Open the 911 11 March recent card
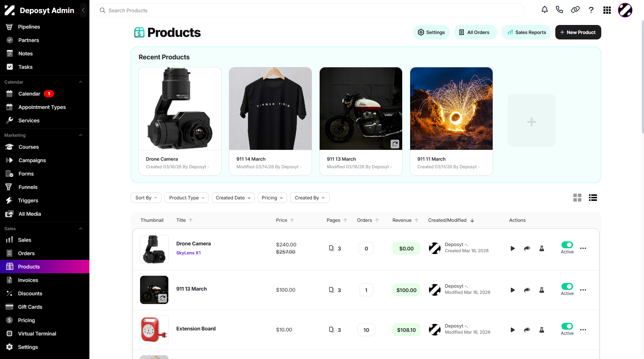 451,121
